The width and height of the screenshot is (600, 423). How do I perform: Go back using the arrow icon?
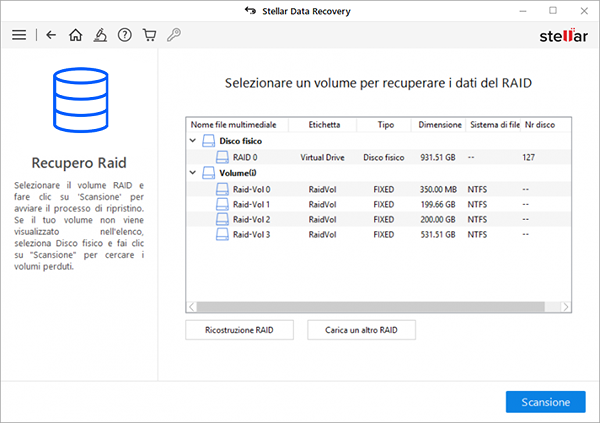point(51,35)
